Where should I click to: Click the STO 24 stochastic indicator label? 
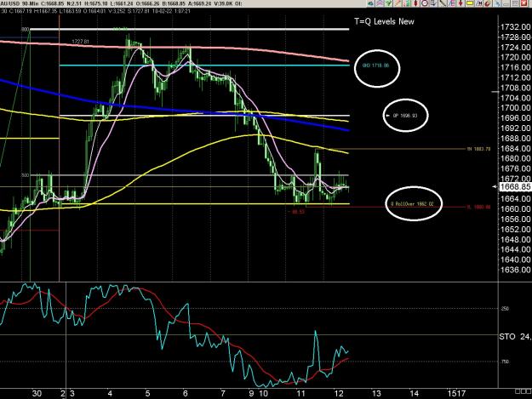[515, 337]
